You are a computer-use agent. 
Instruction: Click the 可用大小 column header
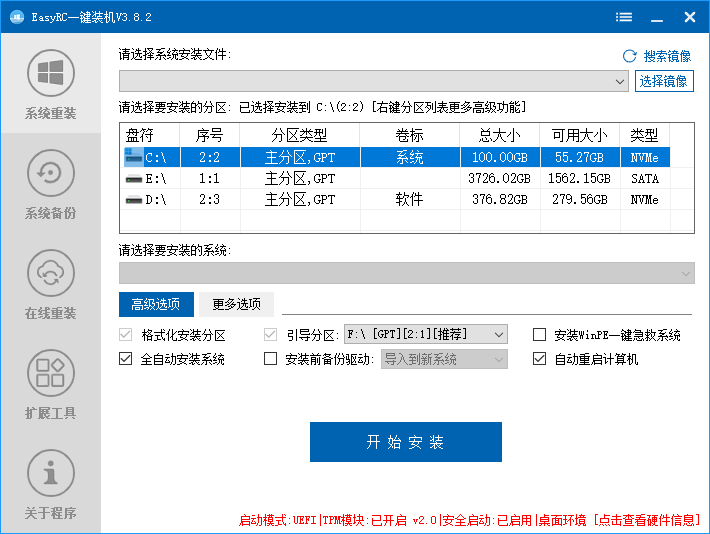coord(580,135)
